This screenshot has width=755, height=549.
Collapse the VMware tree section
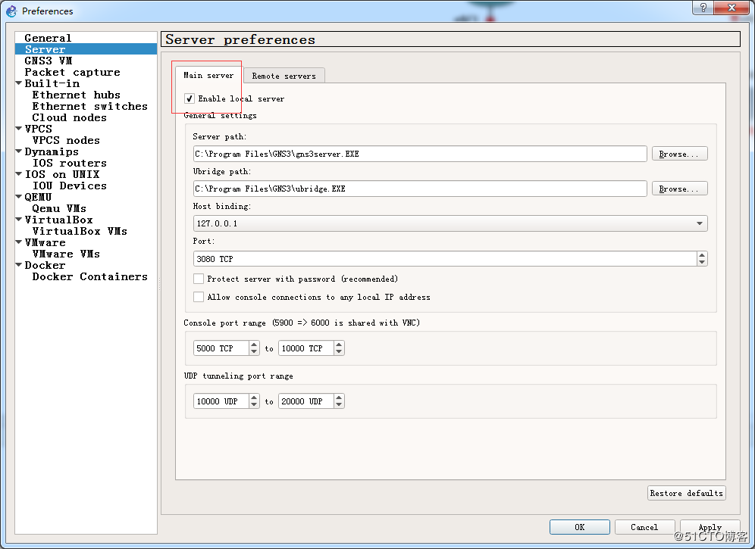(x=19, y=242)
